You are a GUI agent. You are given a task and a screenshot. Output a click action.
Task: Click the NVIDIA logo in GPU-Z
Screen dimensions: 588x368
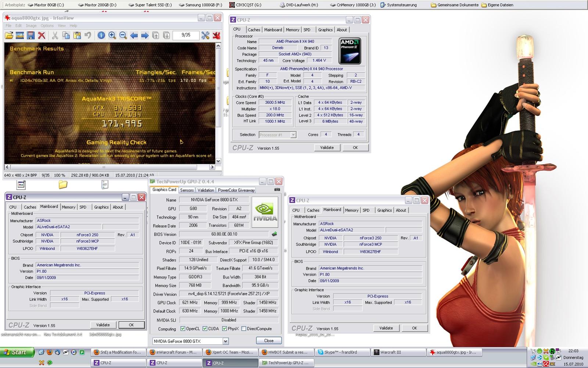tap(265, 212)
